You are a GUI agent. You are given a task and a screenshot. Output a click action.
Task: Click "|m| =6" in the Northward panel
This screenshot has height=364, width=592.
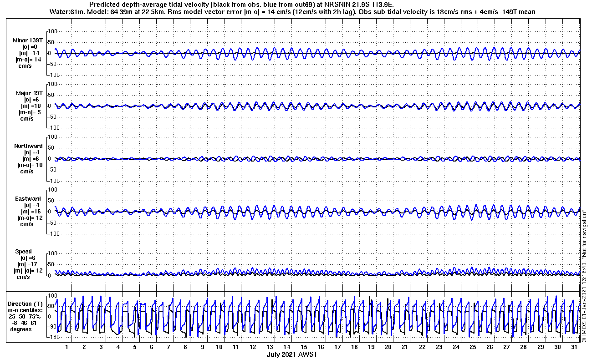point(31,159)
